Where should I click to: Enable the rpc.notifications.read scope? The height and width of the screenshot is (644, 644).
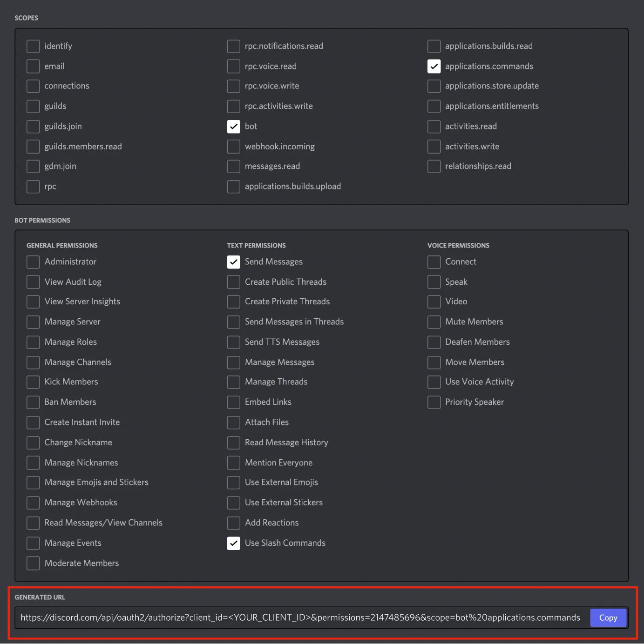click(233, 46)
